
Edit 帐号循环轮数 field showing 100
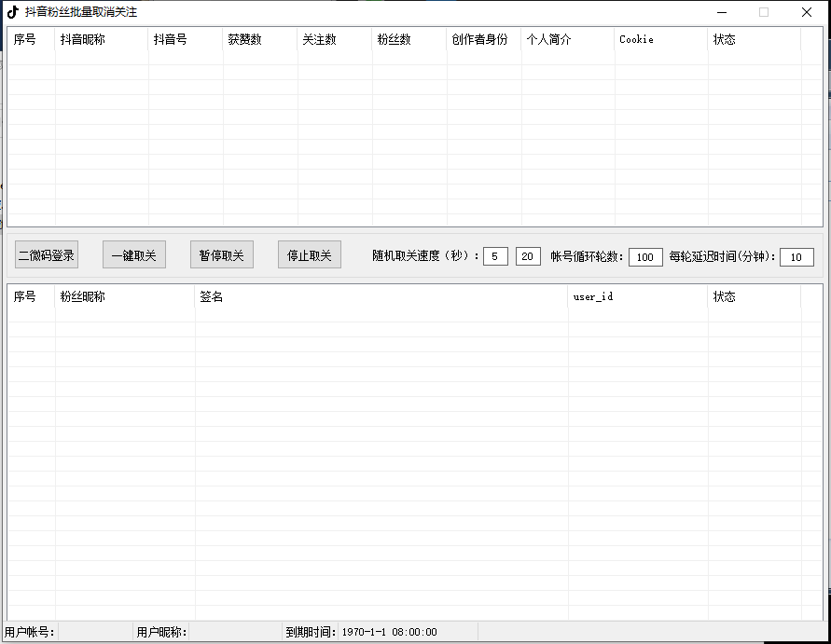(645, 257)
